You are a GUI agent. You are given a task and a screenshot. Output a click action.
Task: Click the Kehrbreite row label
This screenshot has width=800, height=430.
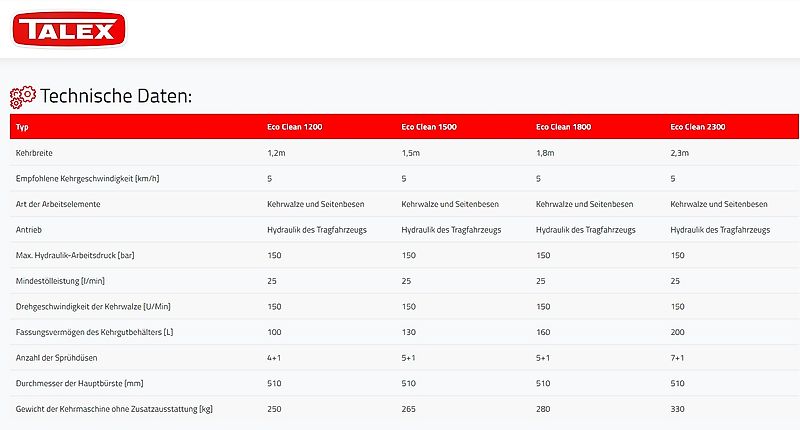pyautogui.click(x=37, y=153)
